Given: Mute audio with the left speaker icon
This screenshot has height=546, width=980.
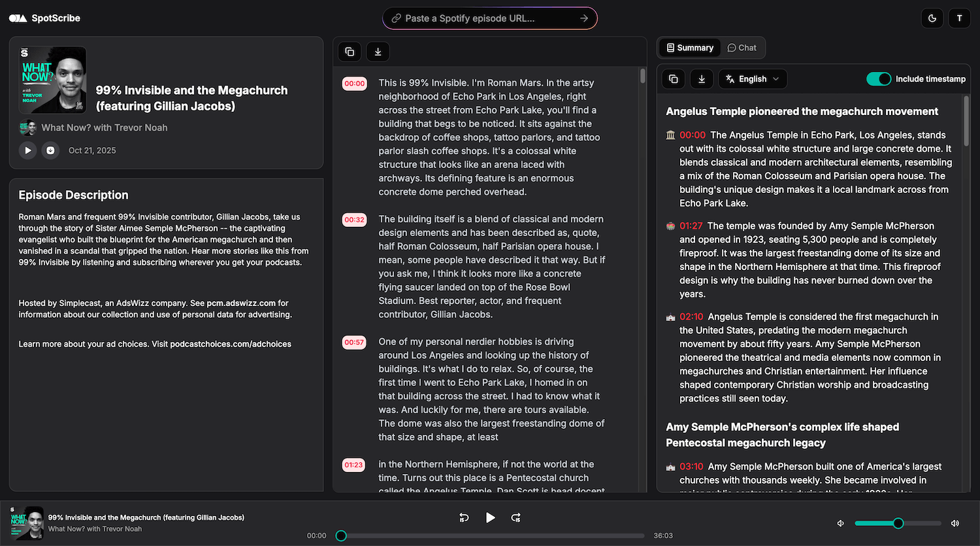Looking at the screenshot, I should click(x=840, y=523).
